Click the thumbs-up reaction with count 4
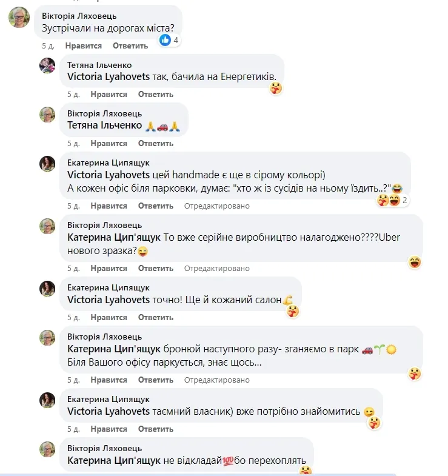 point(169,40)
